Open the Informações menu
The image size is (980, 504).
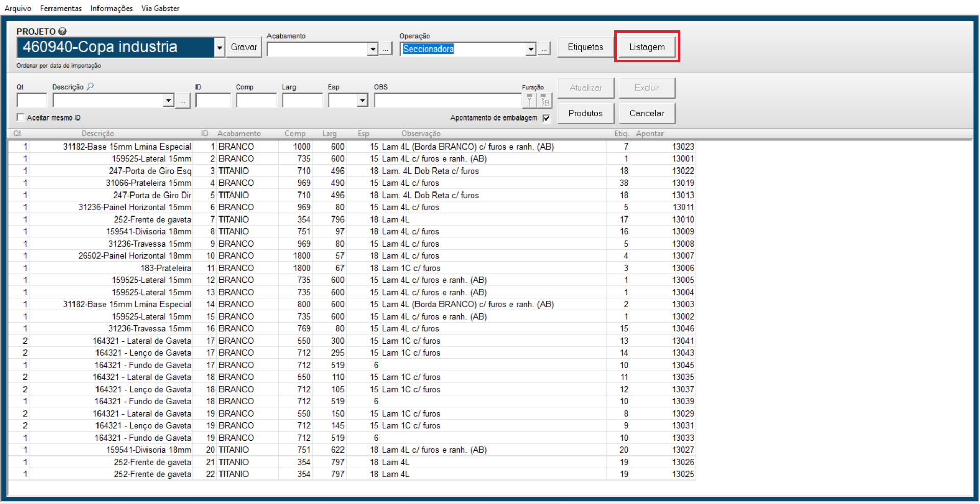click(x=111, y=8)
